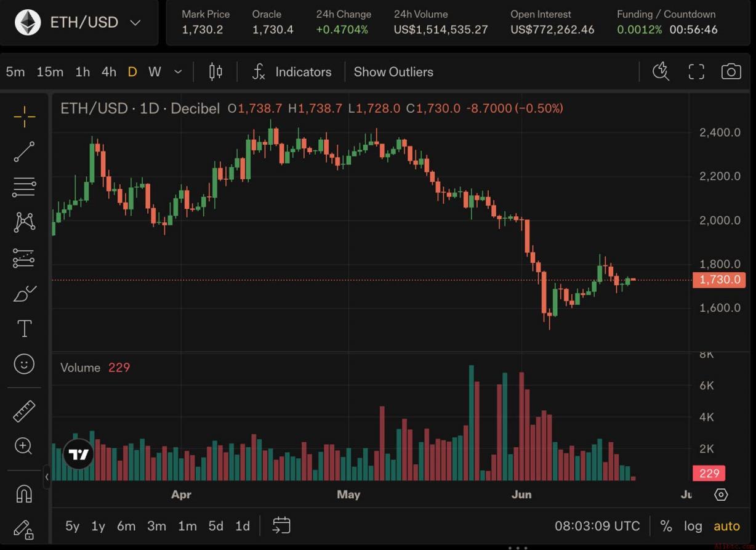This screenshot has width=756, height=550.
Task: Toggle auto scale for the chart
Action: pyautogui.click(x=726, y=526)
